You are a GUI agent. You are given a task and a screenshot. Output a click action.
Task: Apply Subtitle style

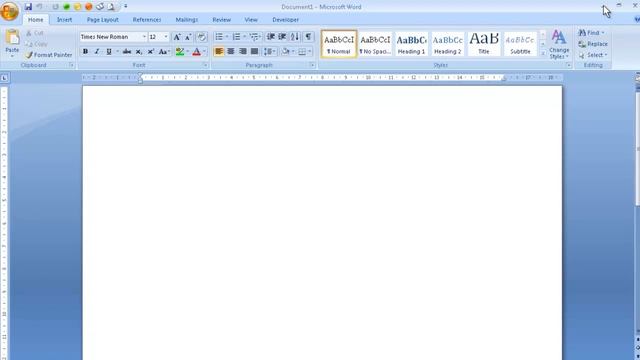pyautogui.click(x=520, y=44)
